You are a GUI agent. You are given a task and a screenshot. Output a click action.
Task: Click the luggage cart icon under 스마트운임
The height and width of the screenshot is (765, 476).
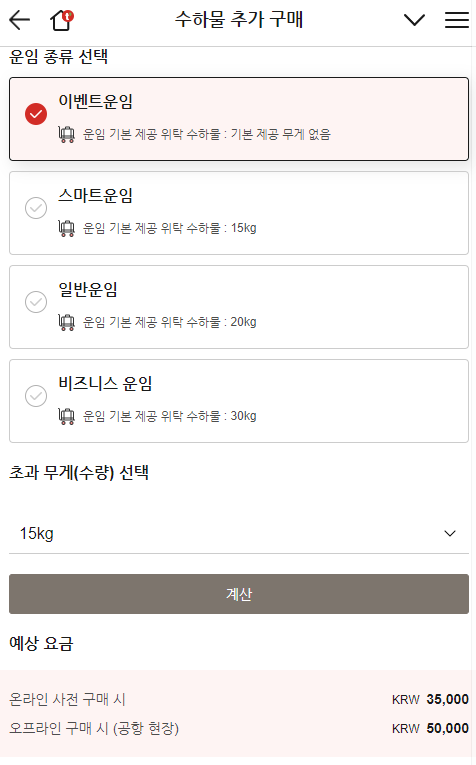point(66,228)
